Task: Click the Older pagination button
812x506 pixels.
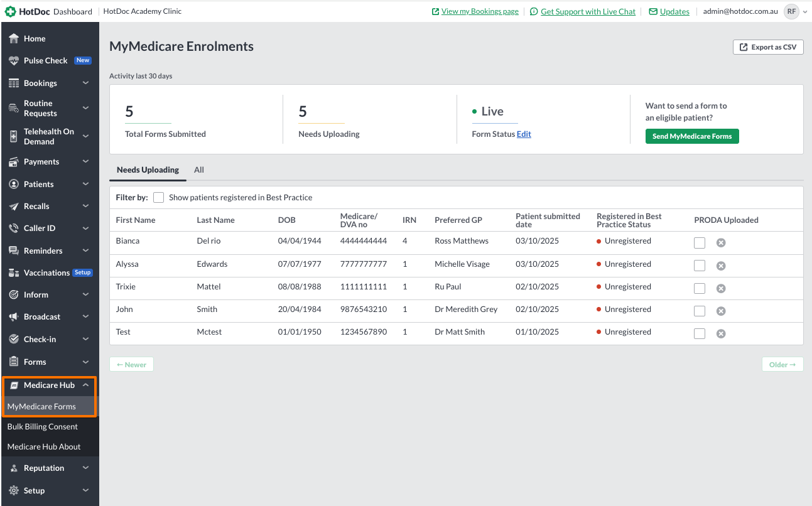Action: (x=782, y=364)
